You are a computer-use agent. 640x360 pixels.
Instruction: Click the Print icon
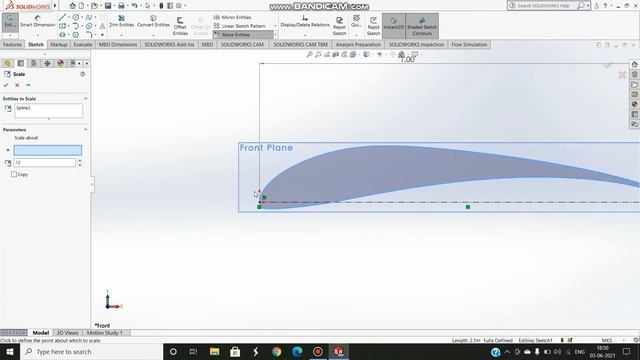point(121,6)
